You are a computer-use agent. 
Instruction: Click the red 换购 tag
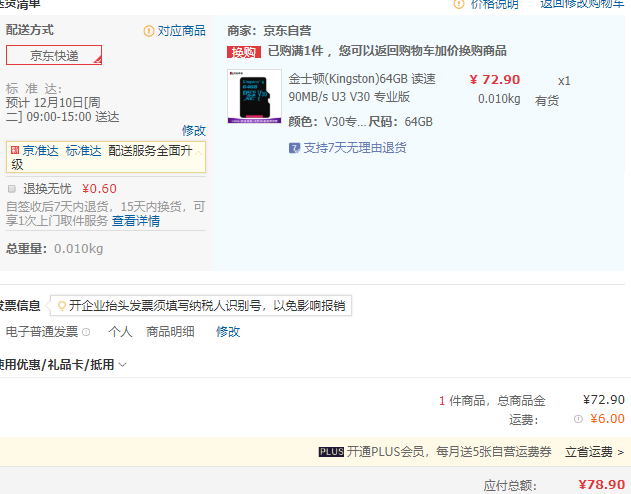tap(244, 52)
